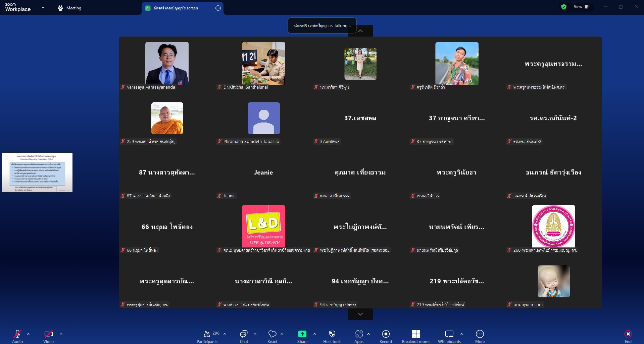This screenshot has width=644, height=344.
Task: Expand the Audio options caret
Action: click(28, 334)
